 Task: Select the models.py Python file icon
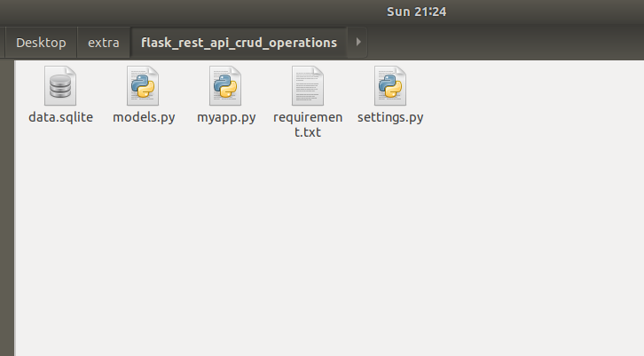pyautogui.click(x=143, y=86)
